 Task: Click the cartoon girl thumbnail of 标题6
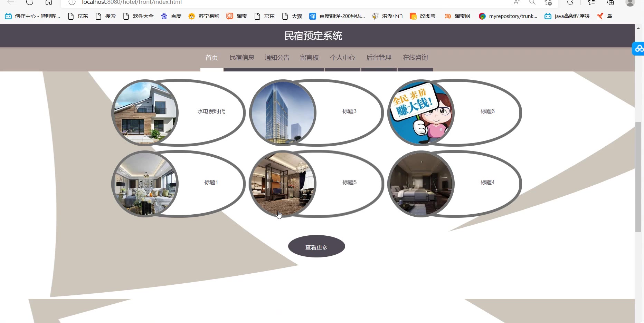pos(421,113)
